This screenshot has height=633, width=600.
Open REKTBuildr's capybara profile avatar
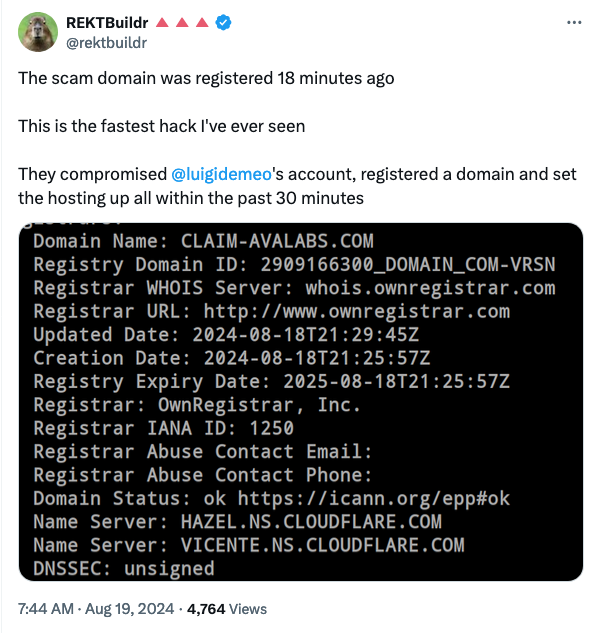coord(38,32)
